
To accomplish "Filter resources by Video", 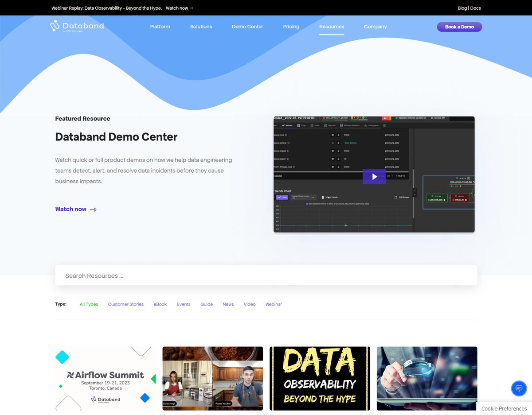I will [x=250, y=304].
